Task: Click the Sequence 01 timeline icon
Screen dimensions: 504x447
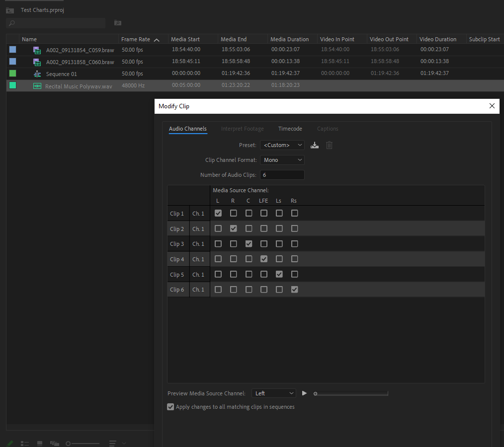Action: (x=37, y=73)
